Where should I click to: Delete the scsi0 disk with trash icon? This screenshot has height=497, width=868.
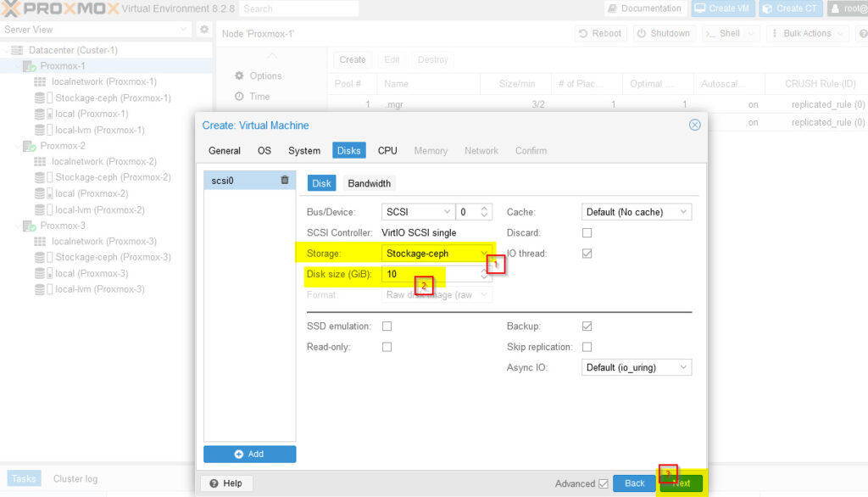(285, 180)
